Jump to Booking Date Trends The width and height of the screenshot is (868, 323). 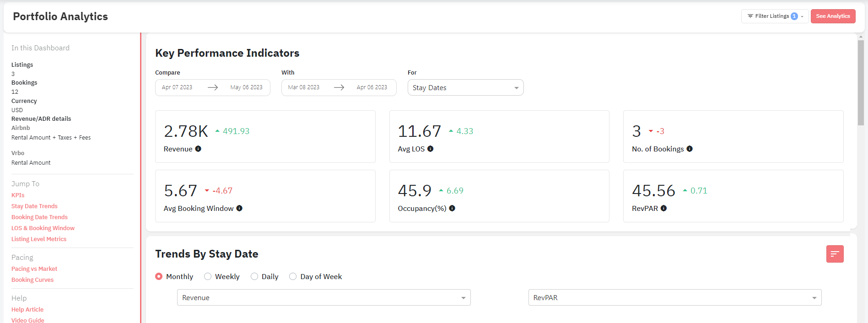tap(39, 217)
